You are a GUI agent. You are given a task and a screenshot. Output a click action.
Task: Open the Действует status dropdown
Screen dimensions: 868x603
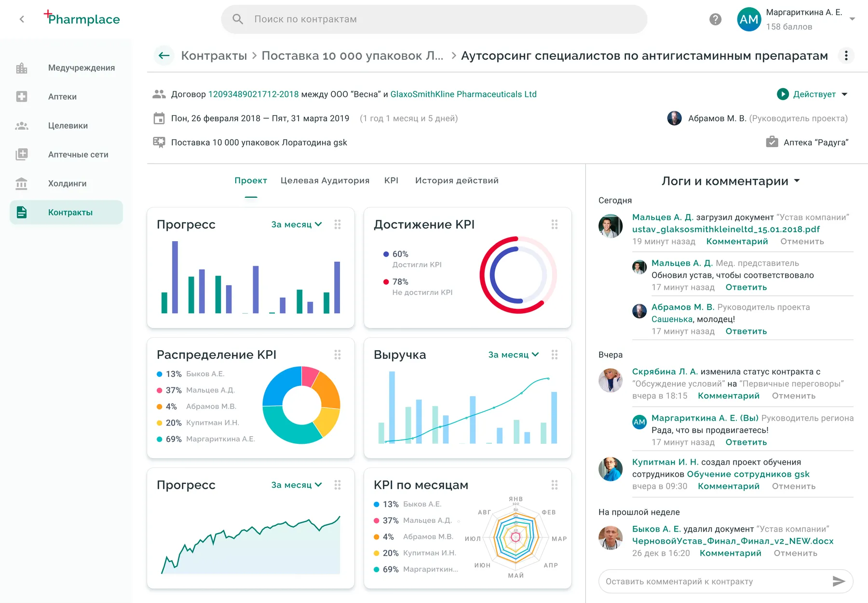click(x=814, y=94)
